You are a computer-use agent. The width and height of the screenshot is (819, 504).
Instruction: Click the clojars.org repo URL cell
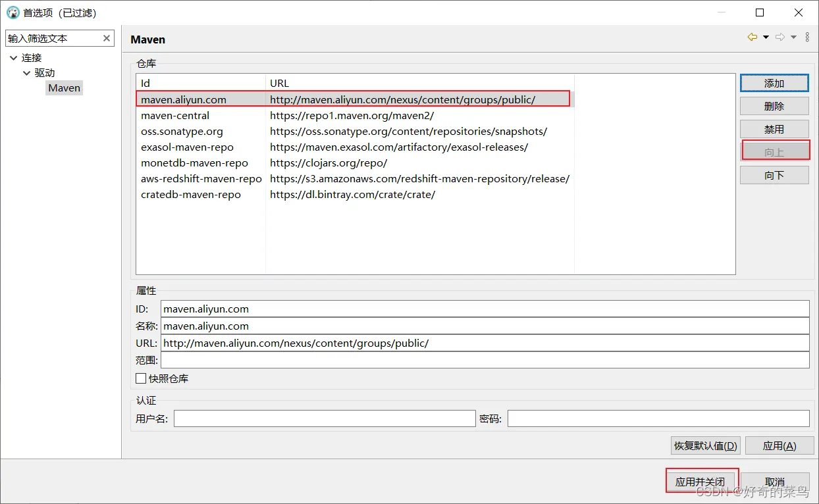[x=329, y=163]
